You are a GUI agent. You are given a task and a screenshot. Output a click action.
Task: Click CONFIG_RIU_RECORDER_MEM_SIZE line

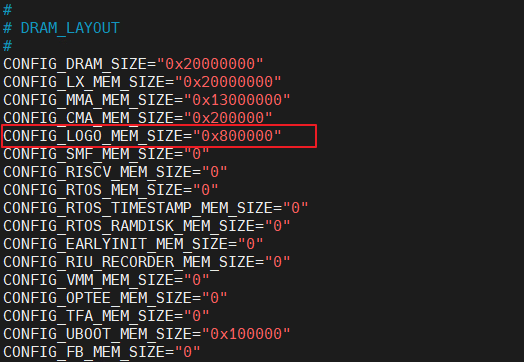(147, 262)
